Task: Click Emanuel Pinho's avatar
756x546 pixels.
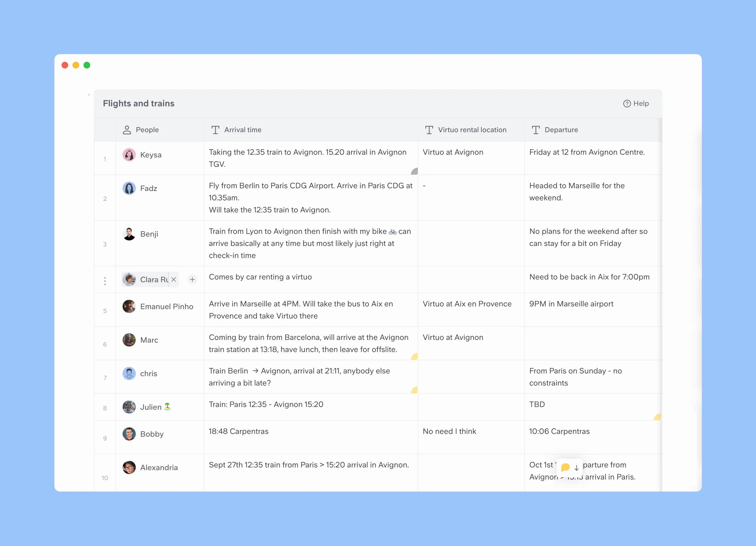Action: [x=129, y=306]
